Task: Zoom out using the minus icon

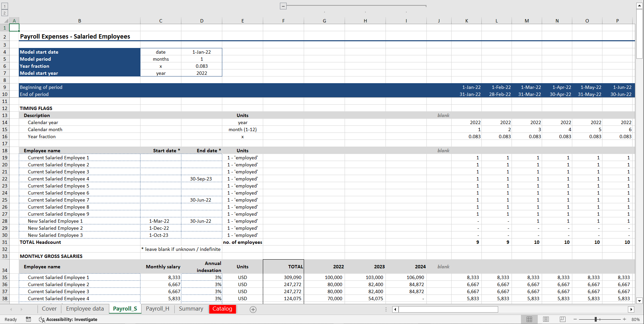Action: (575, 319)
